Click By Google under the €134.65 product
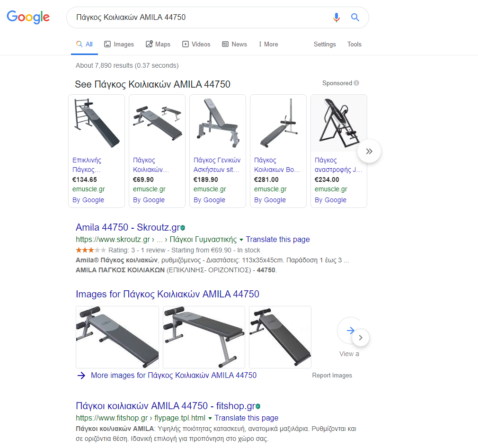The height and width of the screenshot is (448, 478). click(88, 200)
